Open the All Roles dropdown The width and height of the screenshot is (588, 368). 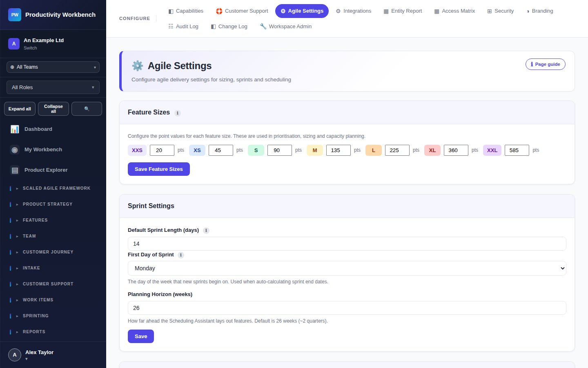[53, 88]
